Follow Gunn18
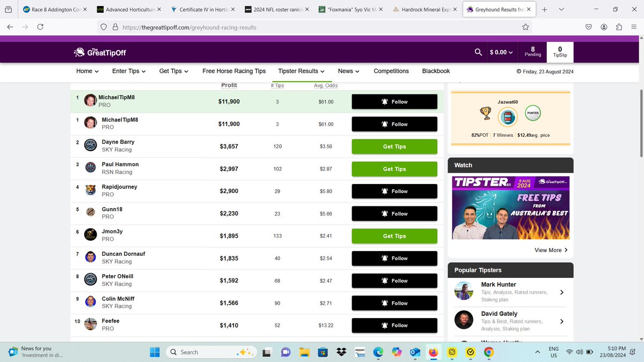The height and width of the screenshot is (362, 644). coord(394,213)
